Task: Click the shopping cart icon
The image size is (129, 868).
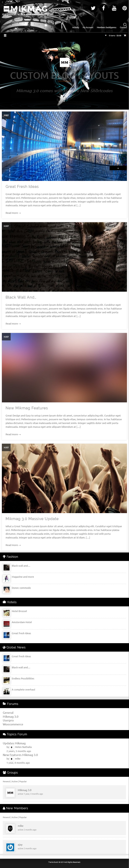Action: click(125, 35)
